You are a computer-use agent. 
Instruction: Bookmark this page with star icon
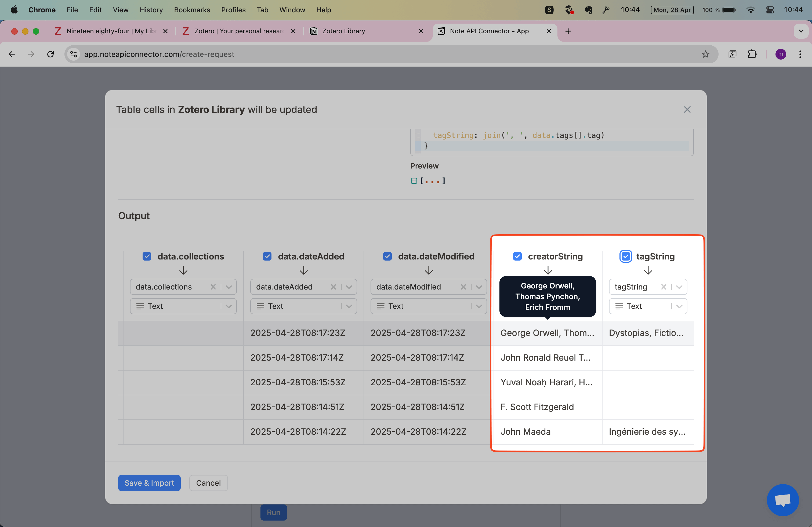pos(705,54)
